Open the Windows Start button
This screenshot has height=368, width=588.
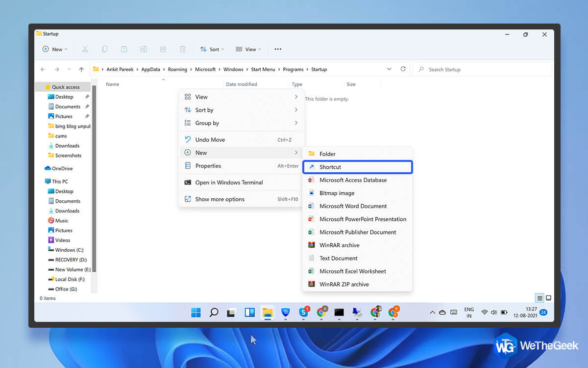point(196,312)
